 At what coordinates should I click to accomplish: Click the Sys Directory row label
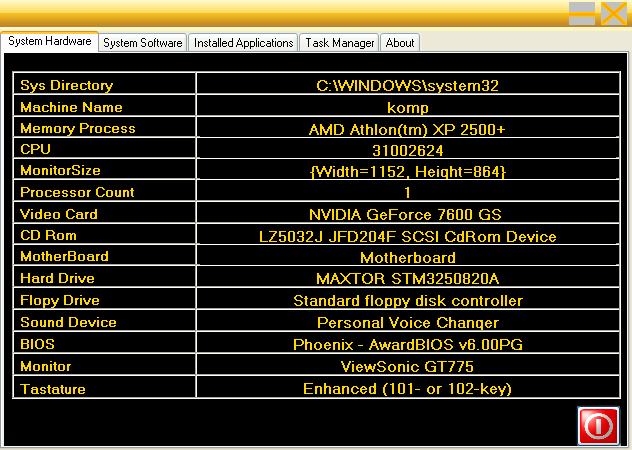[x=67, y=86]
